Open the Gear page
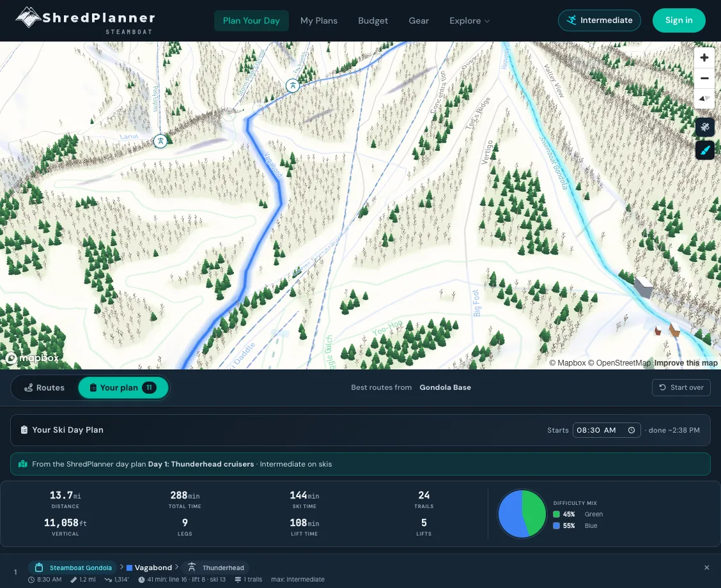The height and width of the screenshot is (588, 721). tap(419, 20)
